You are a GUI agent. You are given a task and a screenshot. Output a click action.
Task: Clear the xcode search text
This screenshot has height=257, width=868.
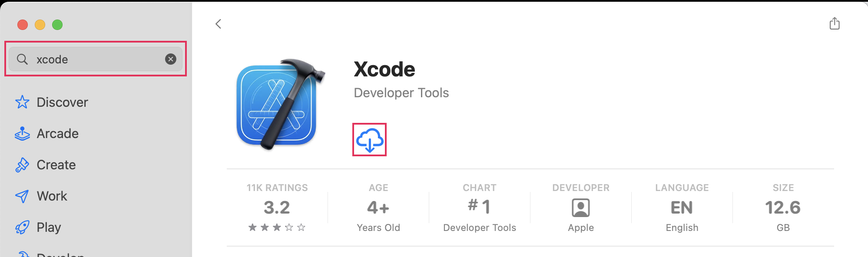(x=171, y=59)
